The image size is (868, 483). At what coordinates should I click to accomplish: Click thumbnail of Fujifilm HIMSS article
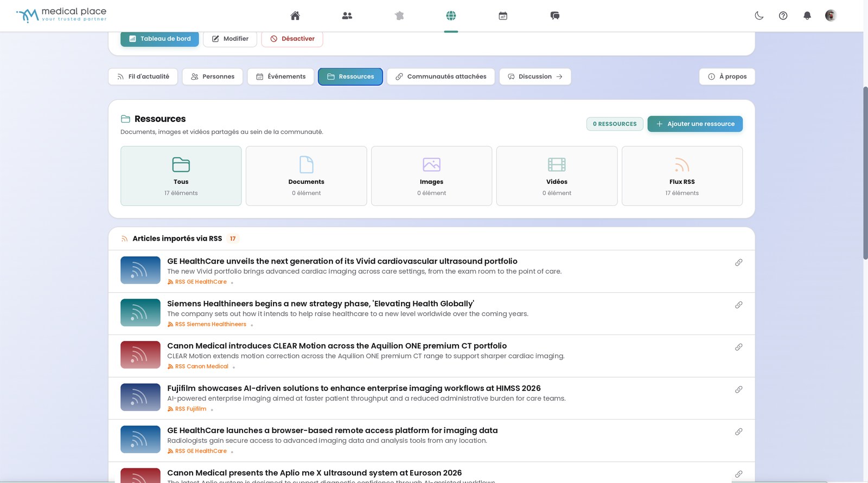[141, 397]
